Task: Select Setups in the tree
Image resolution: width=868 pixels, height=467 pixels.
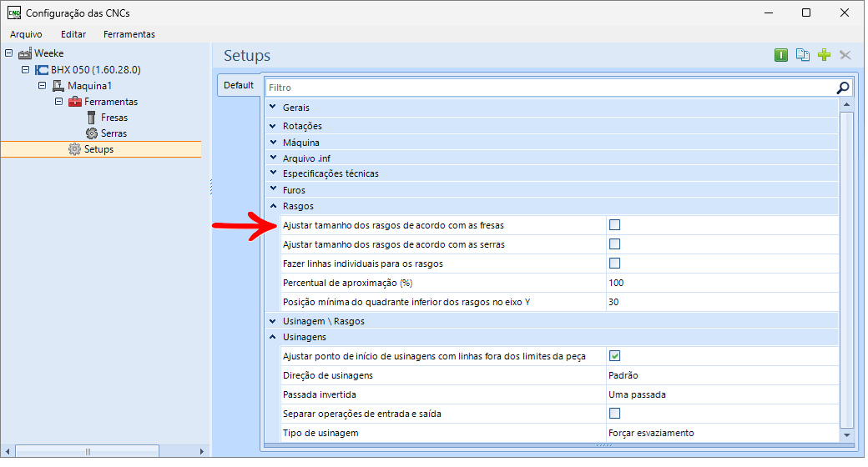Action: pos(101,149)
